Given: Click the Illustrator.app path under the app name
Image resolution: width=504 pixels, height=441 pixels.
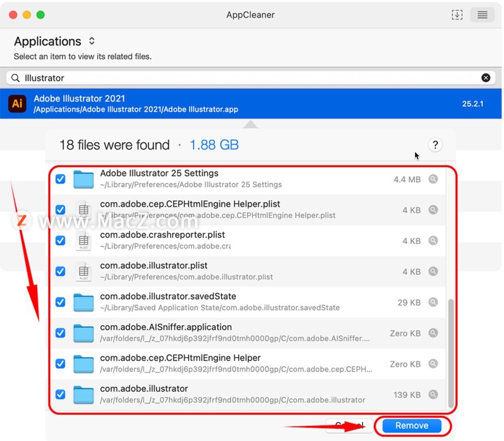Looking at the screenshot, I should tap(136, 109).
